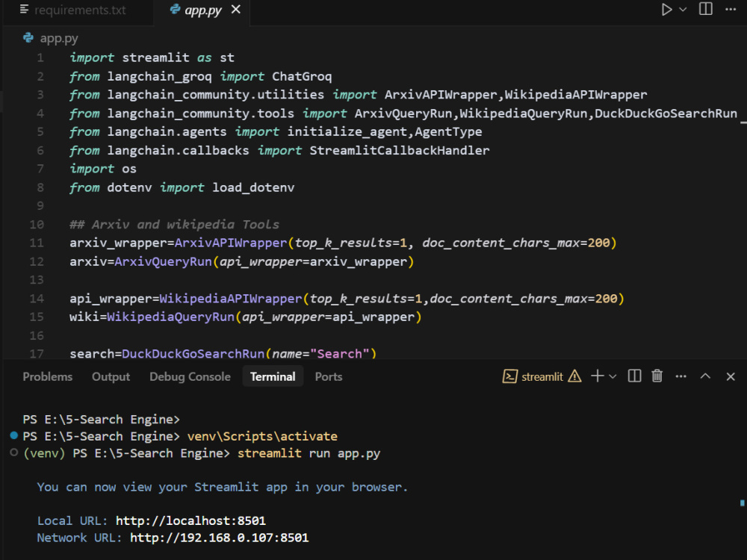
Task: Select the app.py editor tab
Action: click(x=202, y=10)
